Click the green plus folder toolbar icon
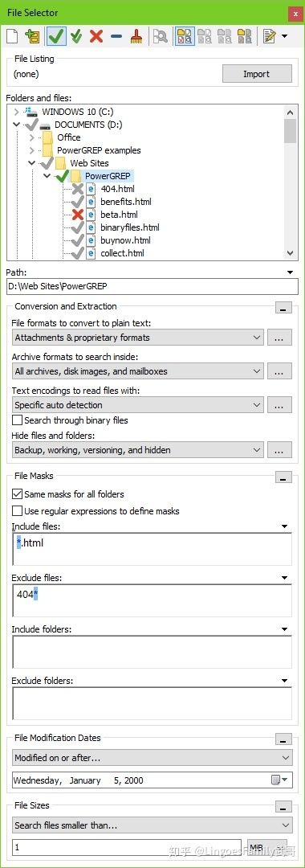Screen dimensions: 305x868 coord(33,37)
